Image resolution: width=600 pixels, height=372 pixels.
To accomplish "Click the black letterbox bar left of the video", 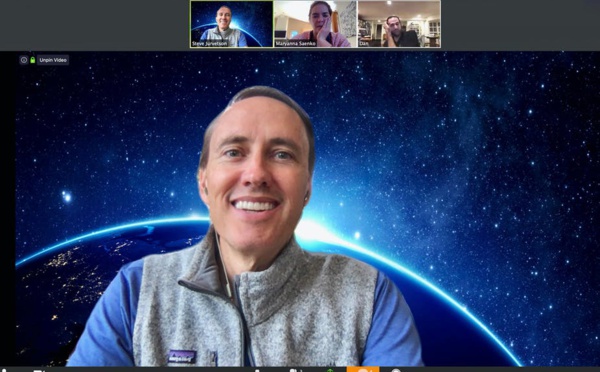I will [8, 209].
